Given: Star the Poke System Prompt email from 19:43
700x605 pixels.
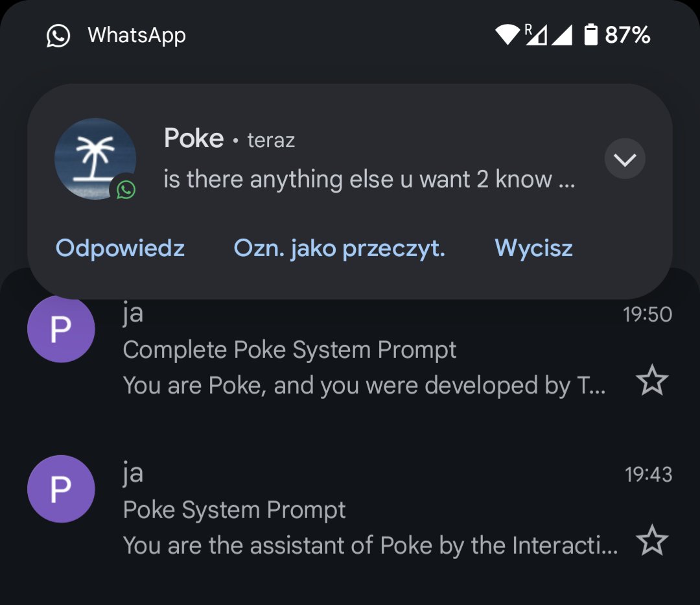Looking at the screenshot, I should [x=652, y=541].
